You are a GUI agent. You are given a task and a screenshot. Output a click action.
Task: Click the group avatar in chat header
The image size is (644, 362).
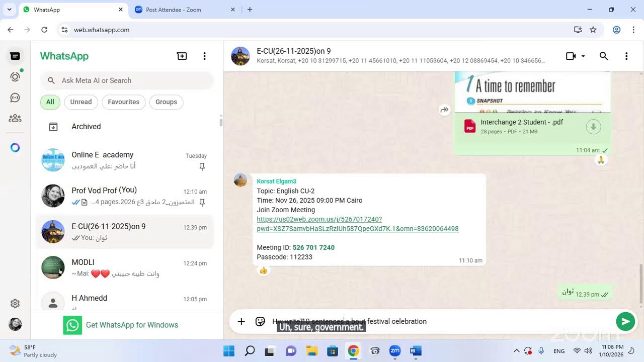pos(240,56)
